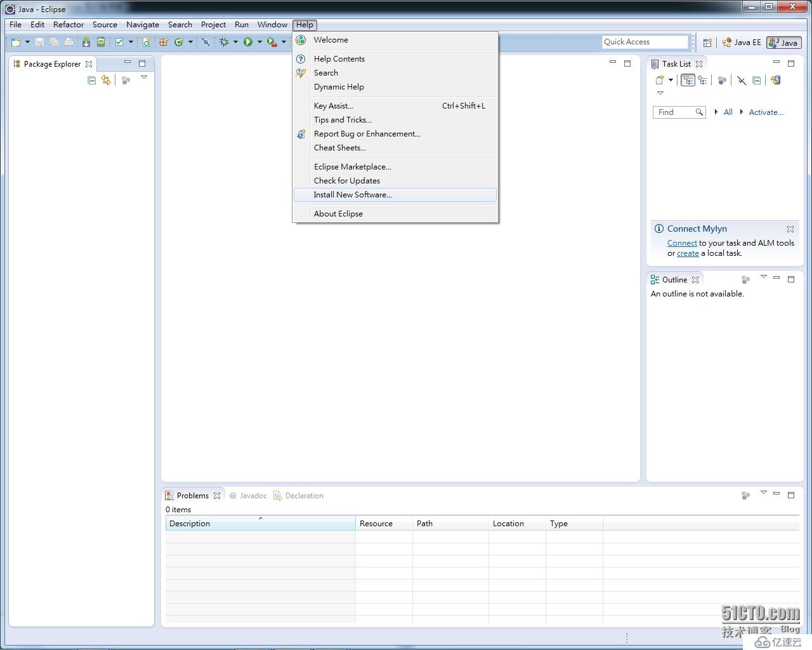The width and height of the screenshot is (812, 650).
Task: Click the New Java Class icon
Action: coord(179,42)
